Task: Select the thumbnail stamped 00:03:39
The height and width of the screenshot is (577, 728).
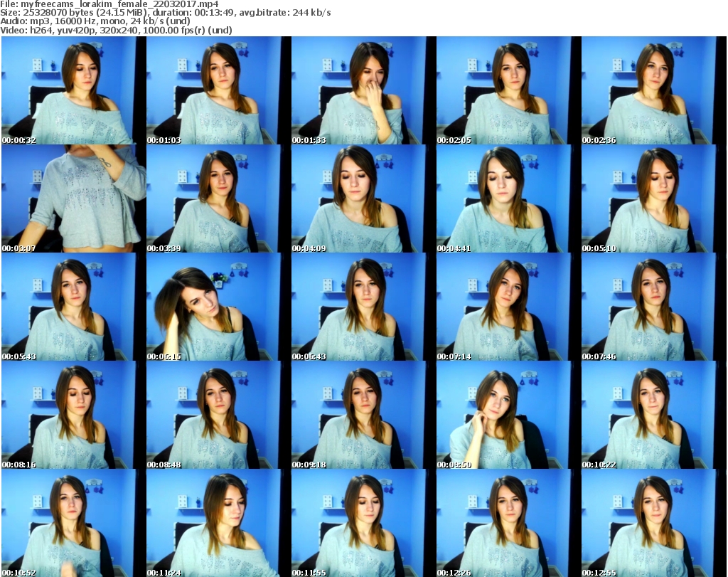Action: tap(219, 198)
